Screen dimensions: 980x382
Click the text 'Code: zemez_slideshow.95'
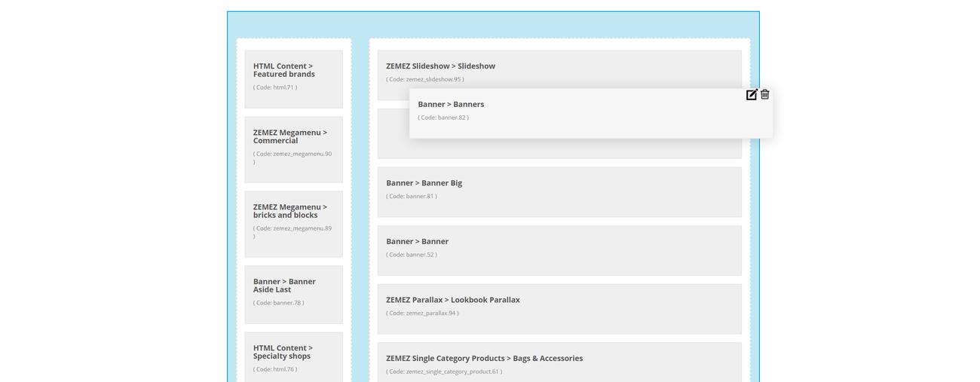point(425,79)
